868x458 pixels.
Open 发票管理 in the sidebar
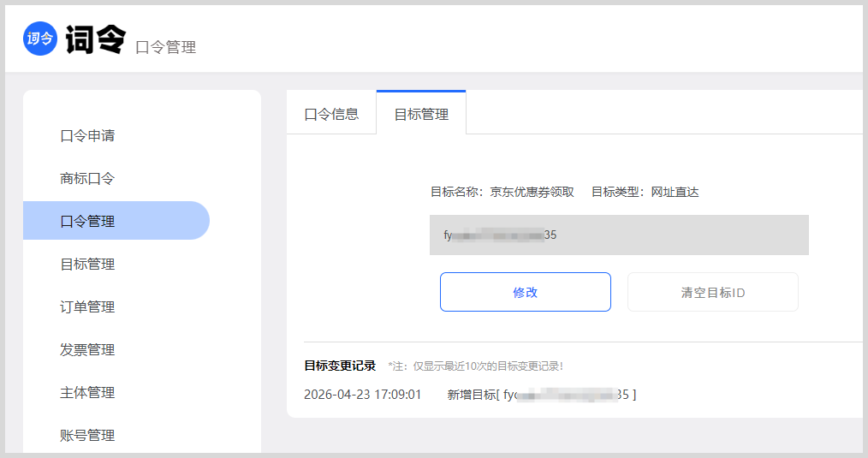click(87, 349)
